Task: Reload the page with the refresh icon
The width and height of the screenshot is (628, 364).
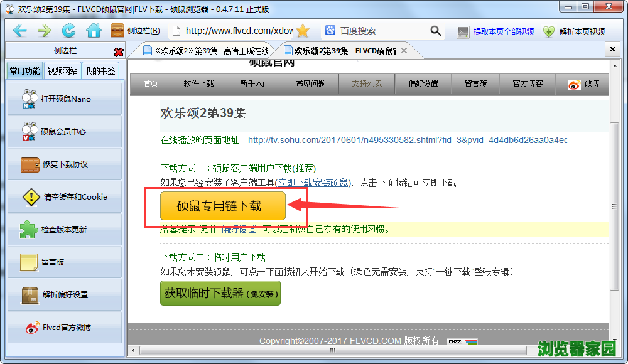Action: pos(68,29)
